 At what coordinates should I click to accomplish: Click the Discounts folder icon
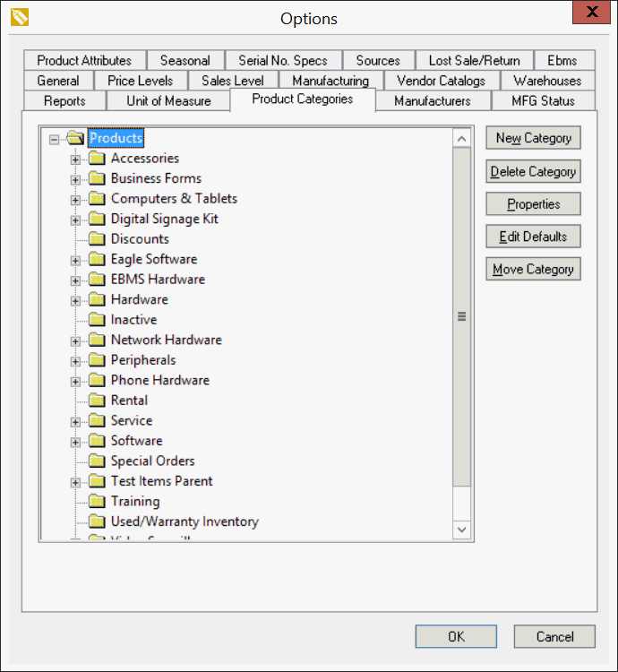(x=97, y=239)
